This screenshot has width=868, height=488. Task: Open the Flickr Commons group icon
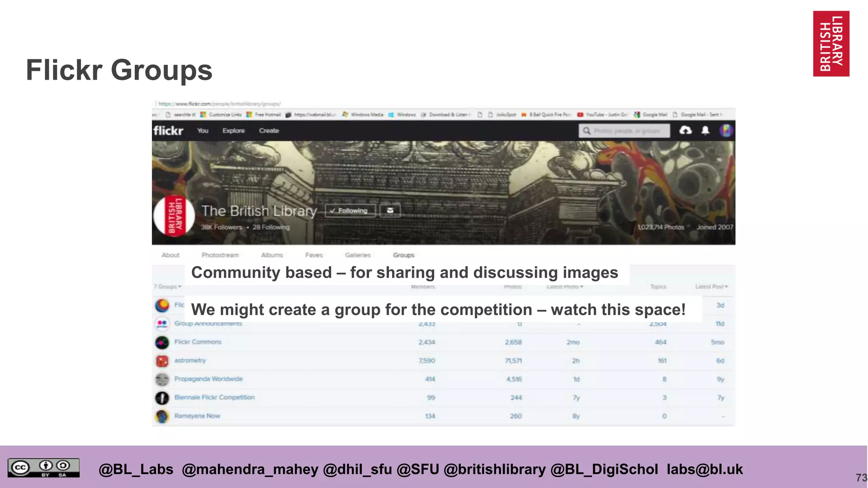pyautogui.click(x=162, y=342)
